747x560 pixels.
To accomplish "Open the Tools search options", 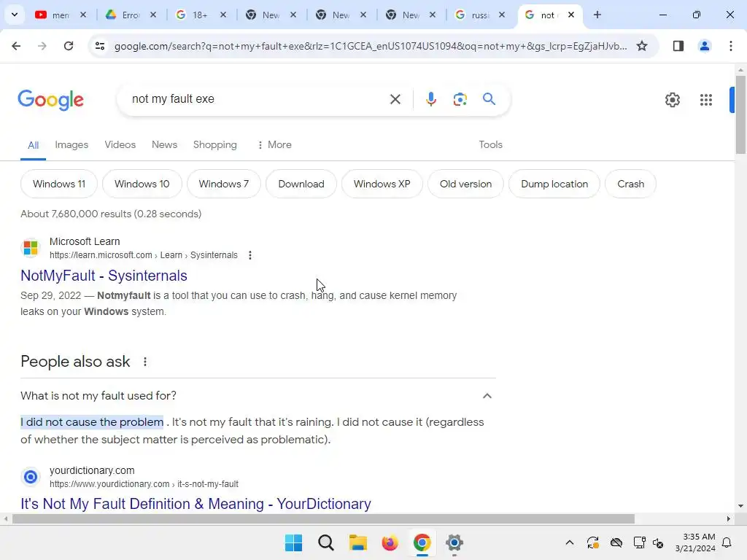I will tap(490, 145).
